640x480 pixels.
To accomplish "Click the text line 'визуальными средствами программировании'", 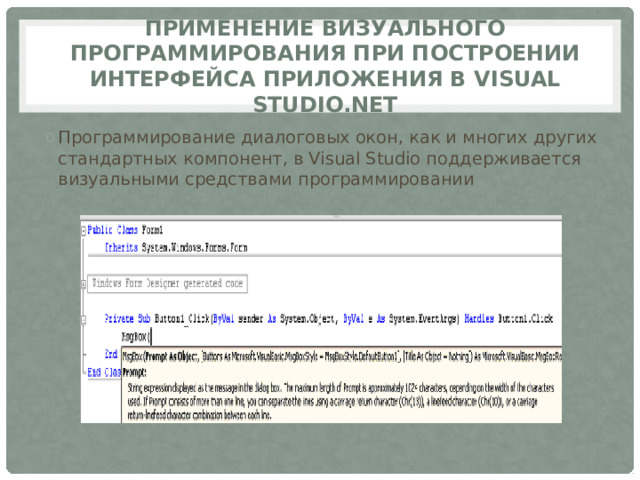I will click(266, 179).
